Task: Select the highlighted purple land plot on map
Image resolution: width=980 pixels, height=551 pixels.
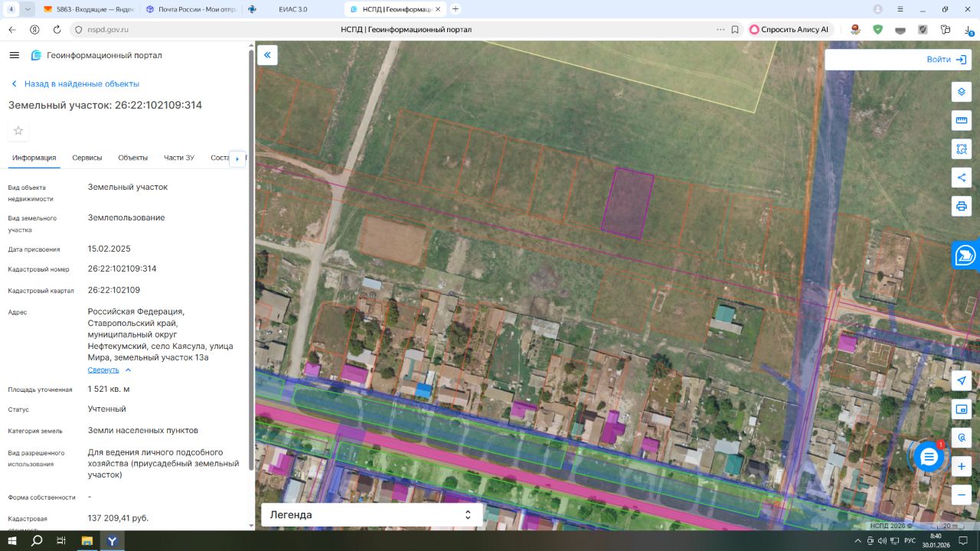Action: point(628,204)
